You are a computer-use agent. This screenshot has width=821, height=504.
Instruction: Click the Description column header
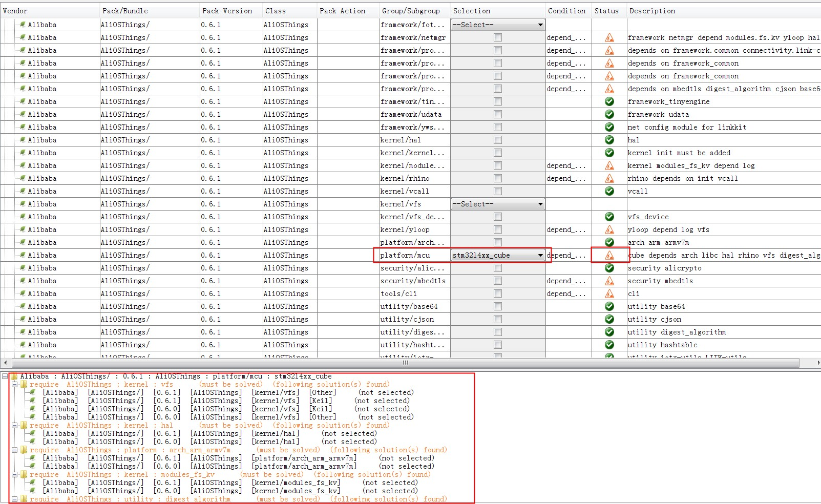724,11
